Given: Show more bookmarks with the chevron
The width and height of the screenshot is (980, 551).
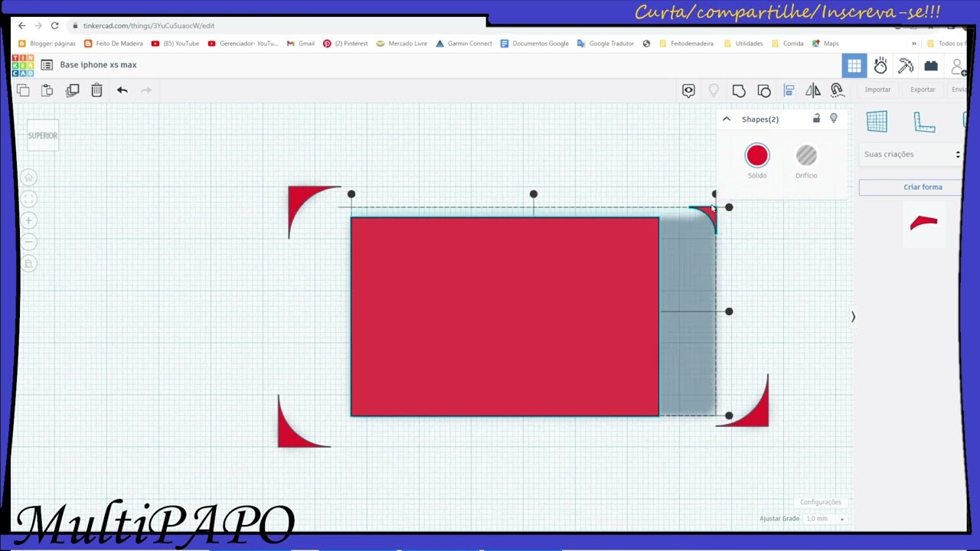Looking at the screenshot, I should (913, 44).
